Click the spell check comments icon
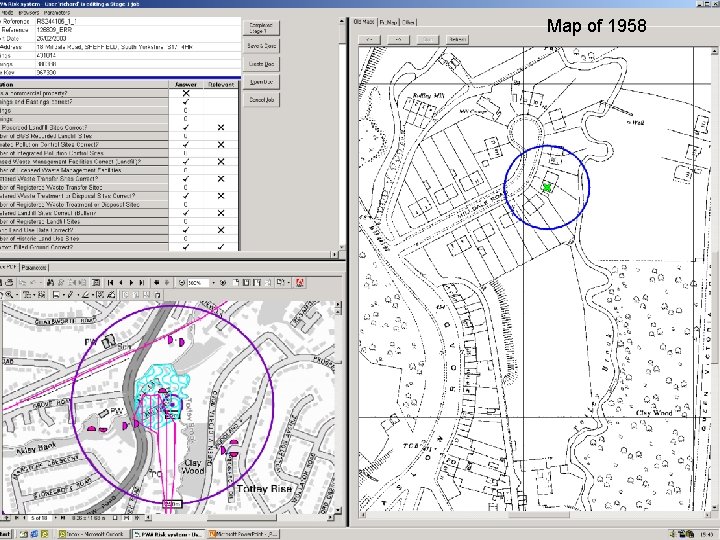 [x=100, y=295]
